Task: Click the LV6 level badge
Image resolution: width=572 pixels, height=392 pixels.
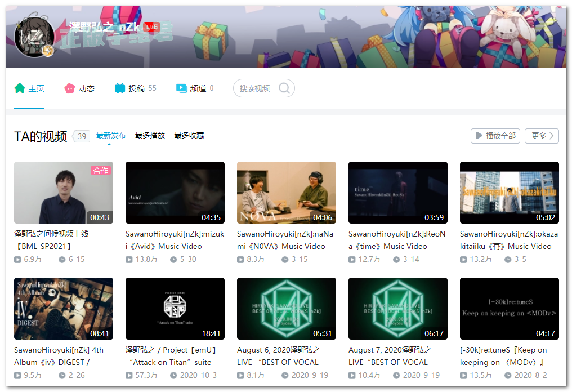Action: 151,26
